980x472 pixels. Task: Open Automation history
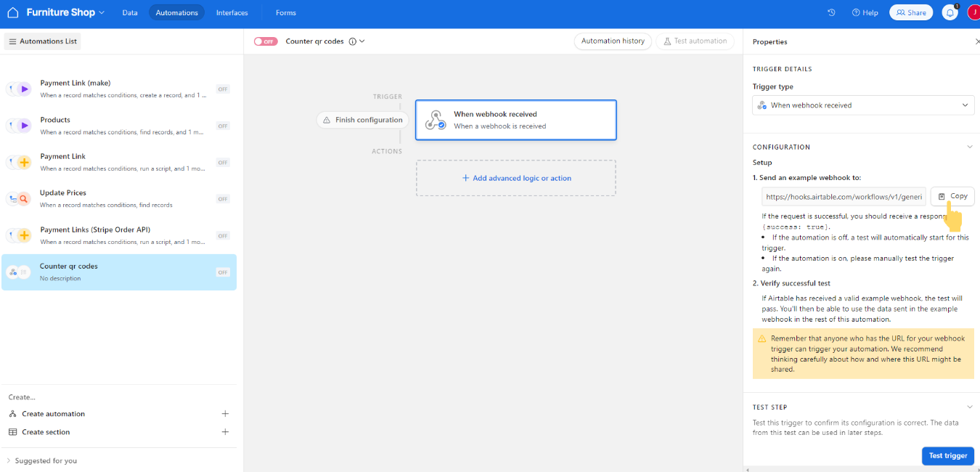tap(613, 41)
